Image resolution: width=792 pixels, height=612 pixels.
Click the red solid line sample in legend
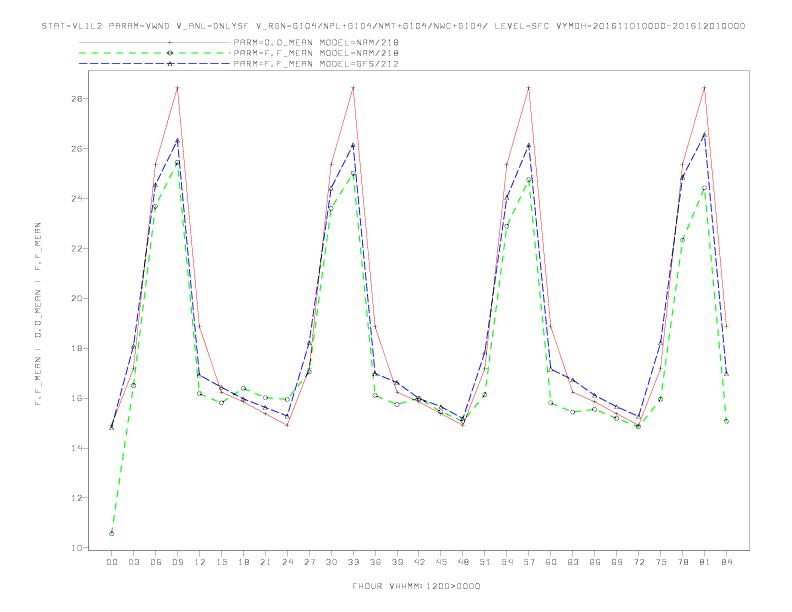(x=155, y=42)
